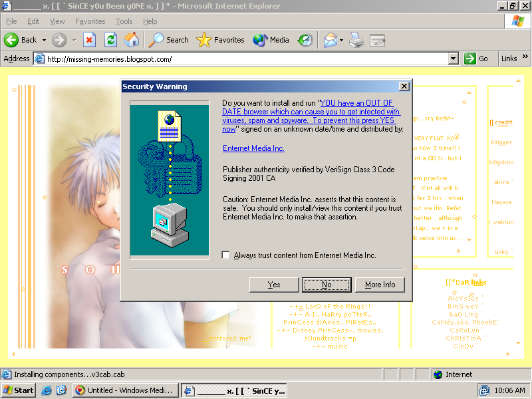Enable Always trust content from Enternet Media
Screen dimensions: 532x399
click(x=225, y=255)
